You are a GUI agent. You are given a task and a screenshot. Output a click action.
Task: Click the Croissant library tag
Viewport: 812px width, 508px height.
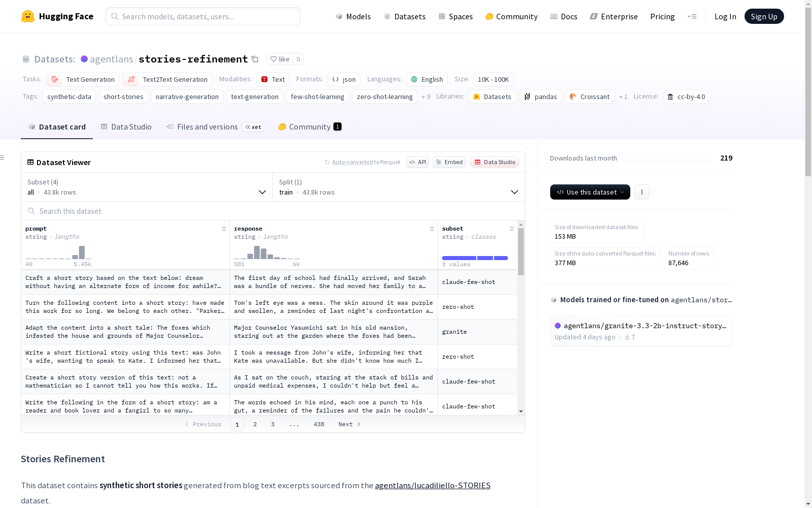pos(590,97)
